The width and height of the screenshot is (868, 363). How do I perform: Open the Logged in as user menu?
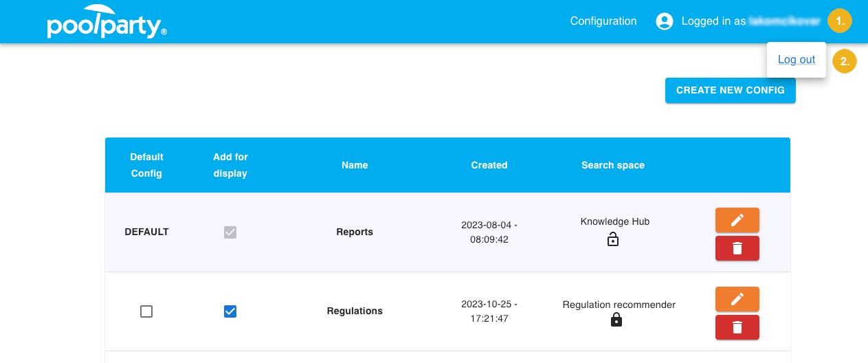[750, 21]
